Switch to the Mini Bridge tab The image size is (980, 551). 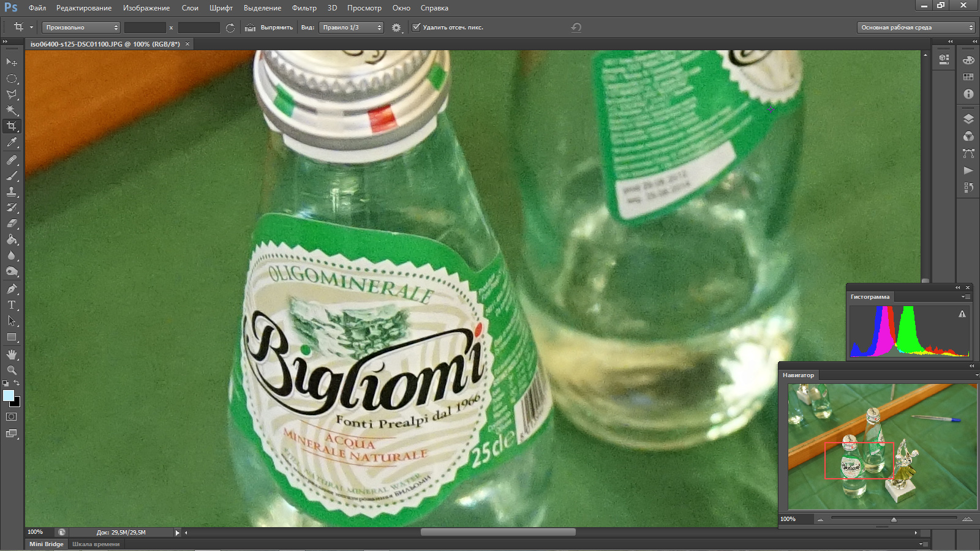pyautogui.click(x=47, y=544)
